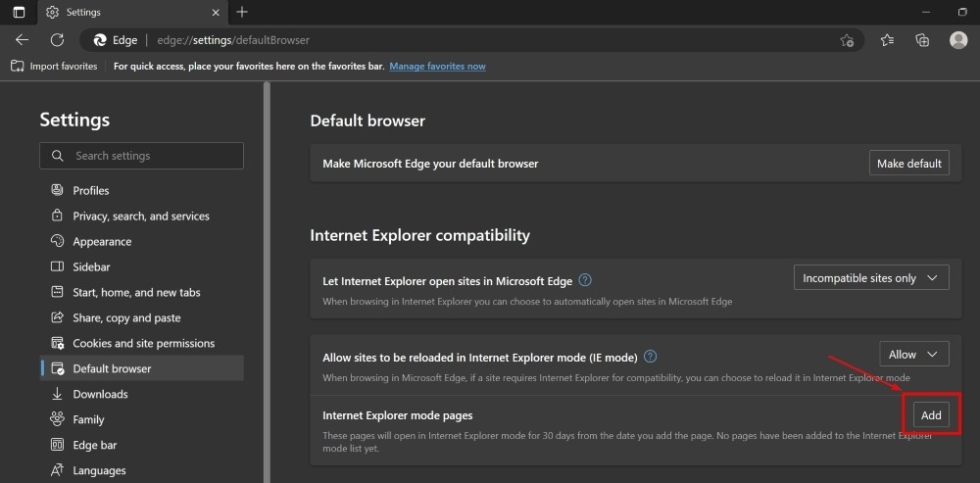
Task: Click the Internet Explorer mode pages label
Action: 398,414
